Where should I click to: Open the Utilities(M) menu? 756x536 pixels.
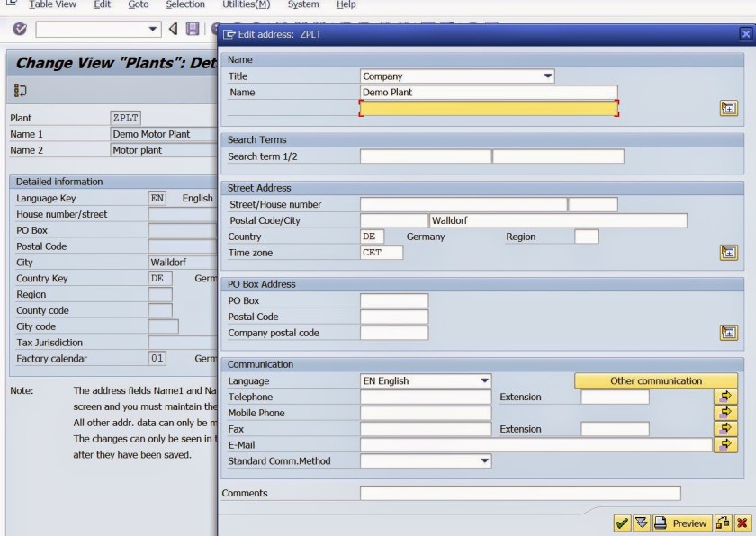tap(246, 4)
